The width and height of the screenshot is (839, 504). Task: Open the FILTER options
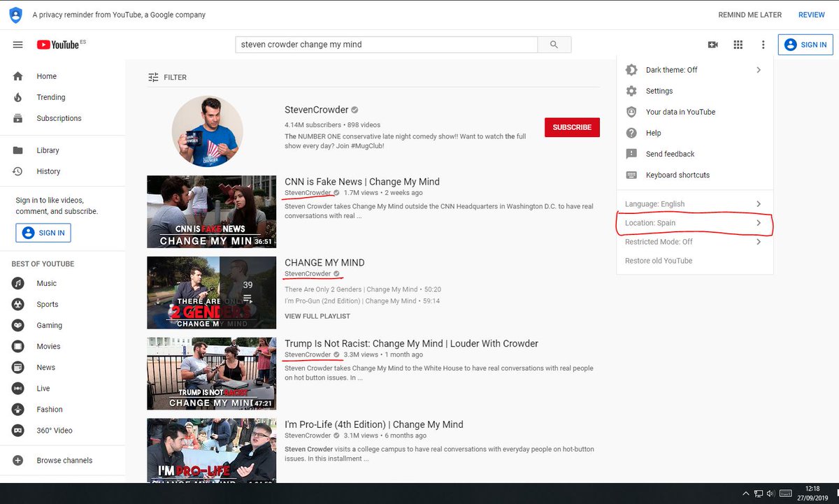click(167, 78)
